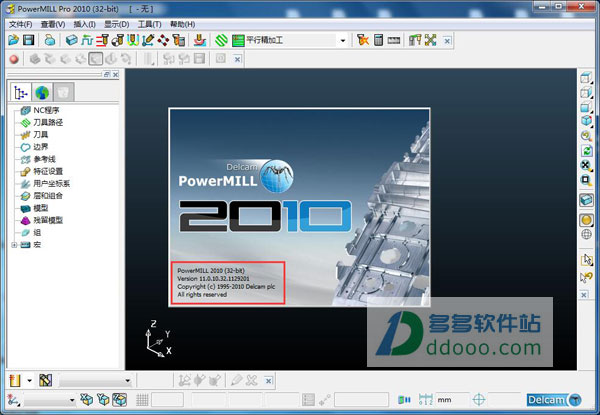
Task: Open the Block definition icon
Action: pos(72,40)
